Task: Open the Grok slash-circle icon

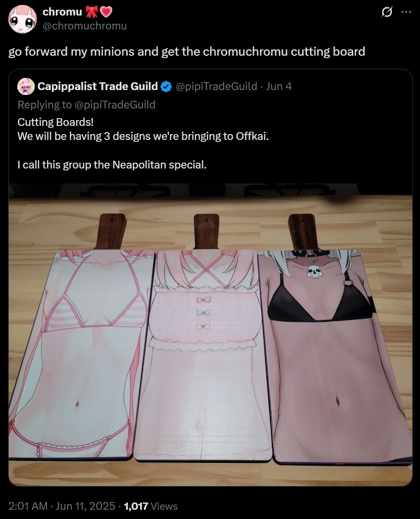Action: (x=387, y=12)
